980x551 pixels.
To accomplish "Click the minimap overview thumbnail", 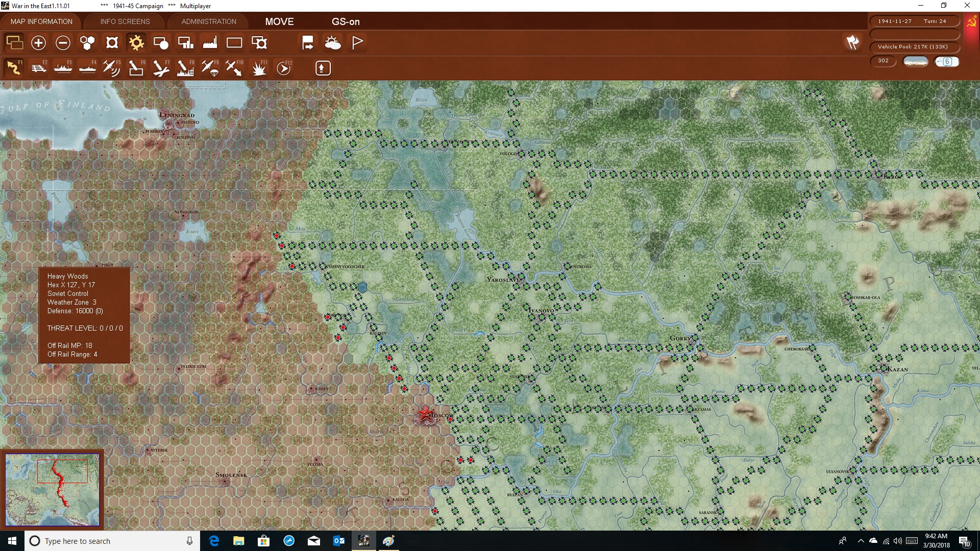I will tap(53, 490).
